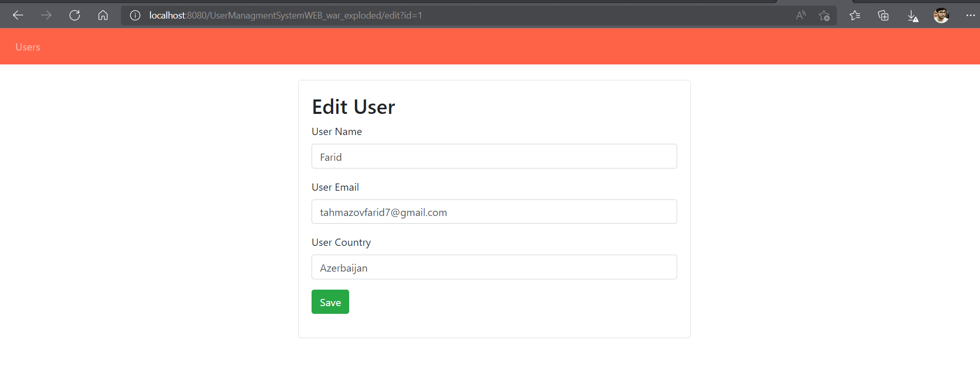Activate the Read aloud icon
This screenshot has height=369, width=980.
pyautogui.click(x=801, y=15)
